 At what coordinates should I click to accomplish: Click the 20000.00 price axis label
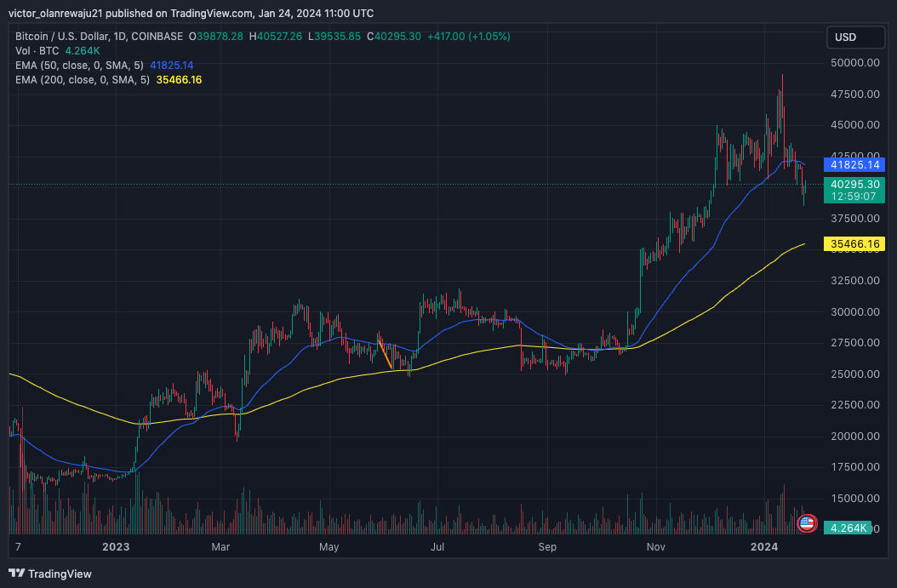pyautogui.click(x=855, y=437)
